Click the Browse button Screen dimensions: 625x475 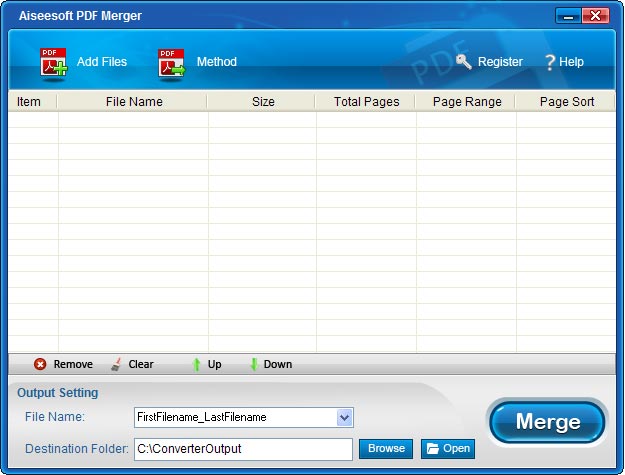(386, 449)
